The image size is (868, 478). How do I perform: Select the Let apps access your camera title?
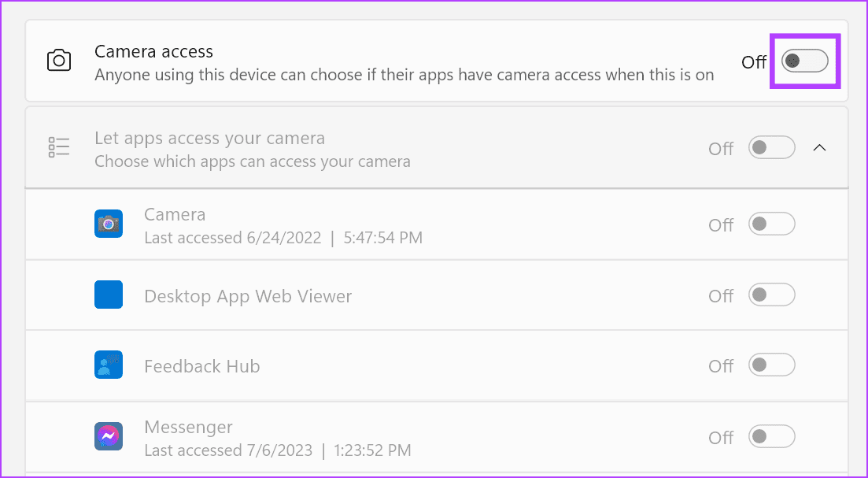point(209,139)
